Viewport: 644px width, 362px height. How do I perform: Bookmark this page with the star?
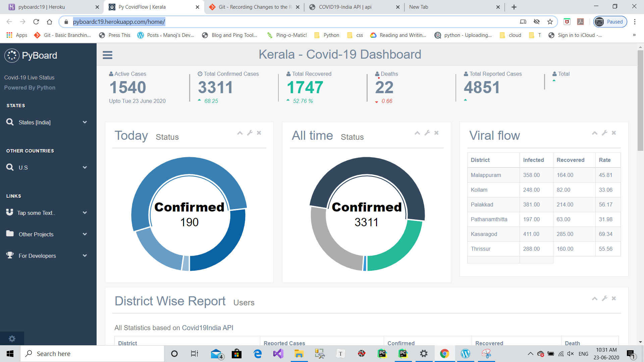[550, 22]
